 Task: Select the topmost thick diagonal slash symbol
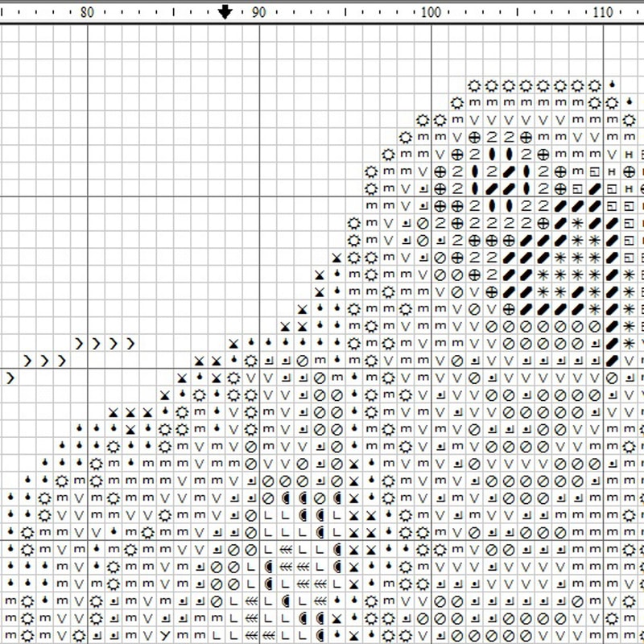coord(508,171)
